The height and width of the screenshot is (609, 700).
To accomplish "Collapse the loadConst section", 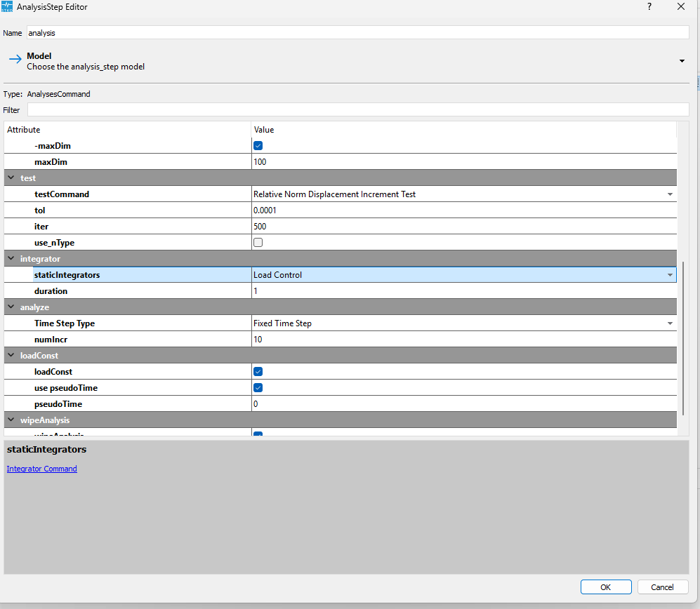I will click(11, 355).
